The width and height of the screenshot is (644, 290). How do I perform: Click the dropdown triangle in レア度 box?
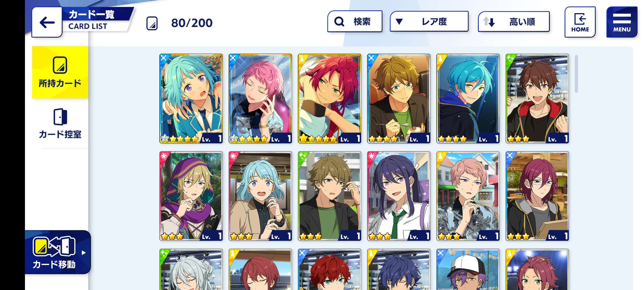[x=399, y=21]
